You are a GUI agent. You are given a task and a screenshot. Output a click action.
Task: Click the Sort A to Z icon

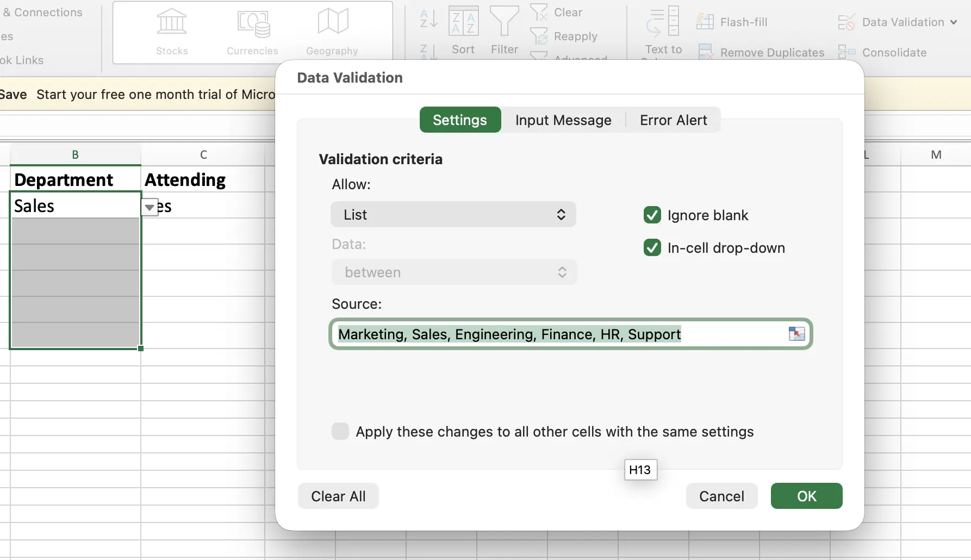(x=428, y=18)
